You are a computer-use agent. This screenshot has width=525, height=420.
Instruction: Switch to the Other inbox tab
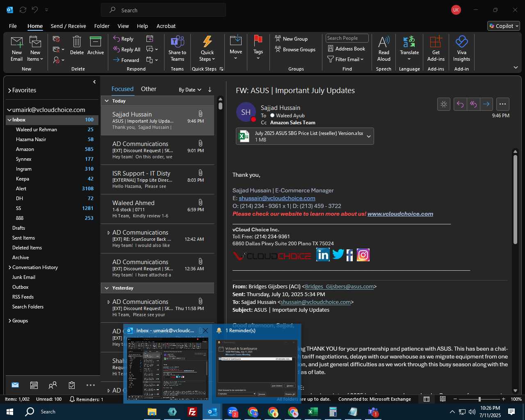coord(148,89)
